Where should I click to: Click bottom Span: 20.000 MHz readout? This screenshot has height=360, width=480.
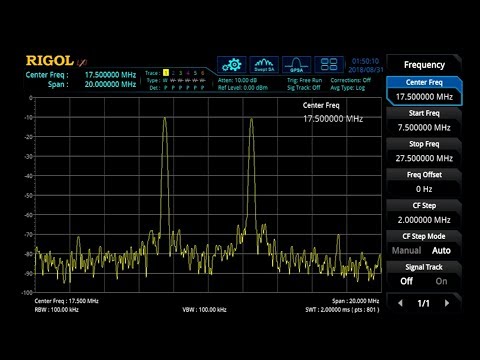click(x=355, y=301)
